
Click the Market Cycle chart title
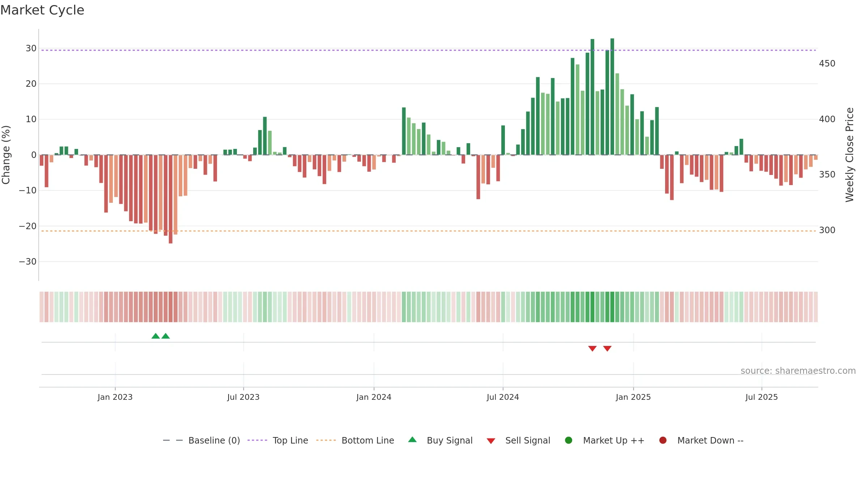[x=42, y=10]
